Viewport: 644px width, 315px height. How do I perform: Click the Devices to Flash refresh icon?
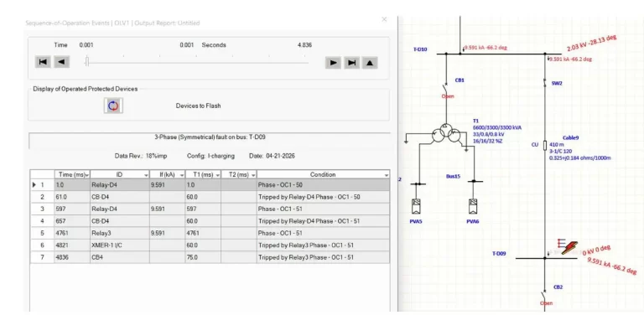[113, 106]
